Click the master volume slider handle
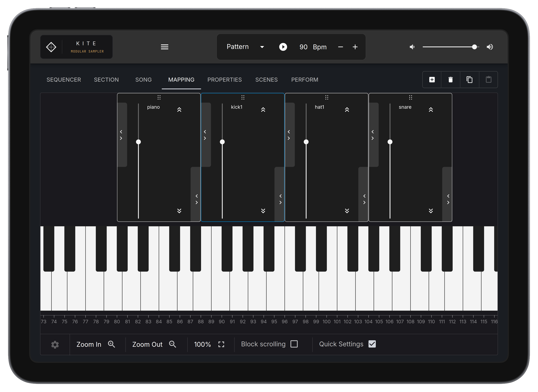Screen dimensions: 538x392 click(474, 47)
